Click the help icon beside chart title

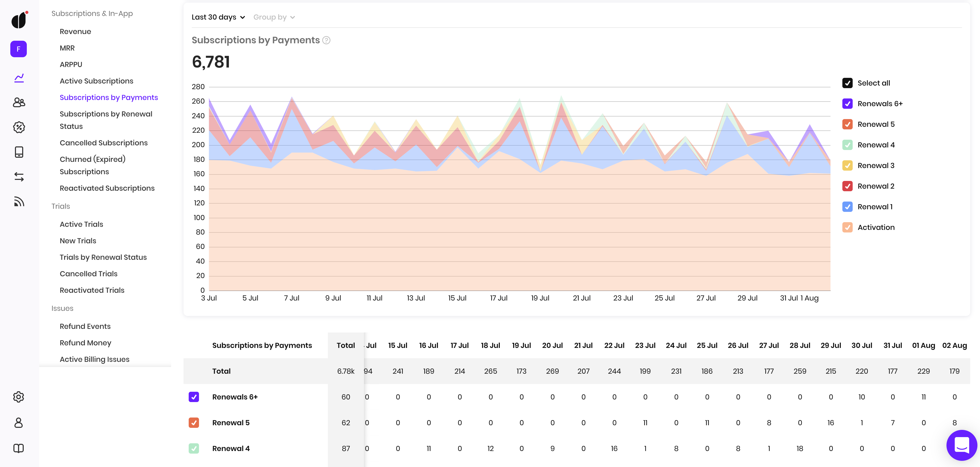[x=326, y=40]
